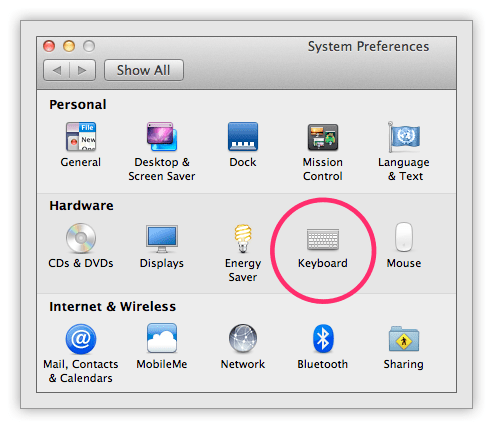Image resolution: width=493 pixels, height=429 pixels.
Task: Open CDs & DVDs preferences
Action: 81,238
